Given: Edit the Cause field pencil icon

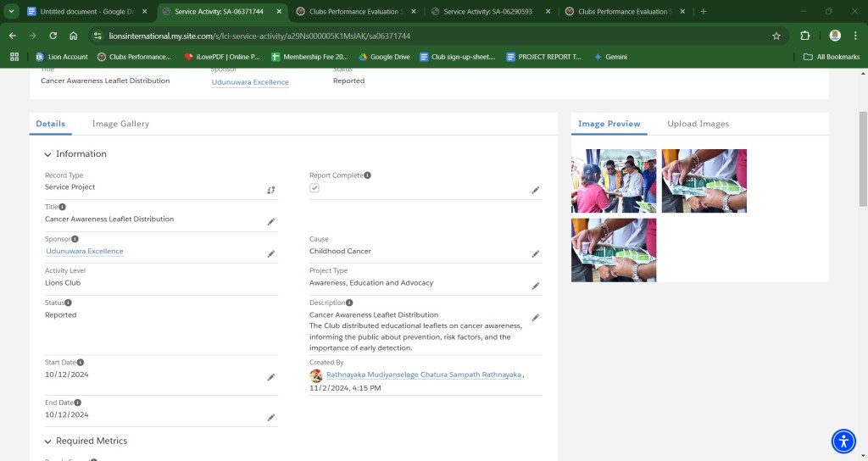Looking at the screenshot, I should tap(536, 254).
